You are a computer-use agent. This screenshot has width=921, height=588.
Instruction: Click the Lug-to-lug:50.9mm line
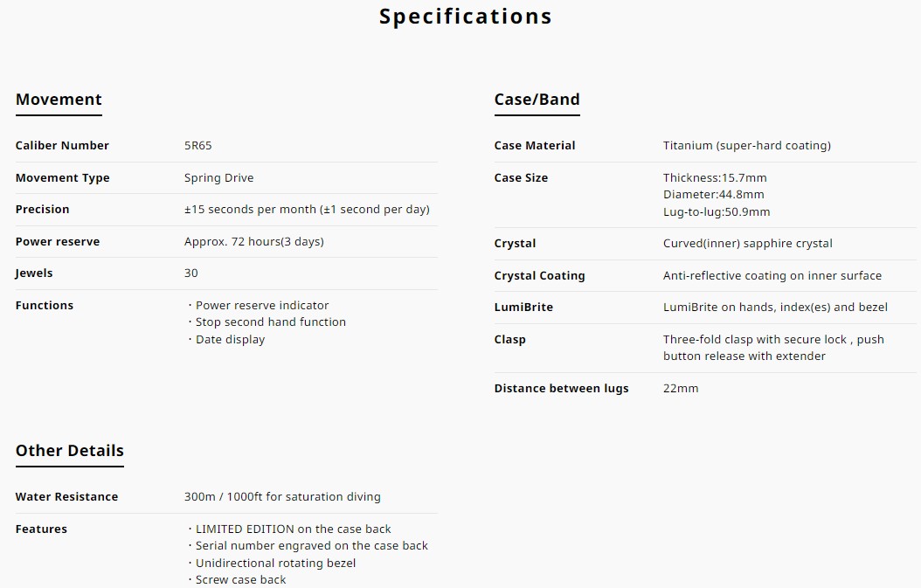(717, 212)
